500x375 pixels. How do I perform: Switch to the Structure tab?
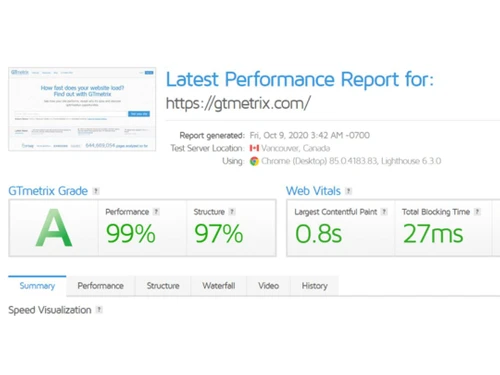coord(163,286)
